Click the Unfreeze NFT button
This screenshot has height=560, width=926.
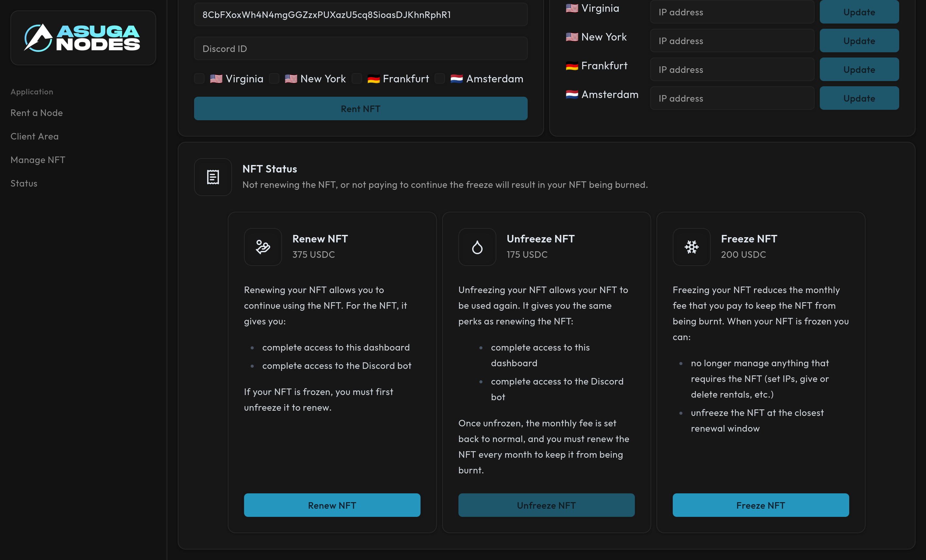(x=546, y=505)
